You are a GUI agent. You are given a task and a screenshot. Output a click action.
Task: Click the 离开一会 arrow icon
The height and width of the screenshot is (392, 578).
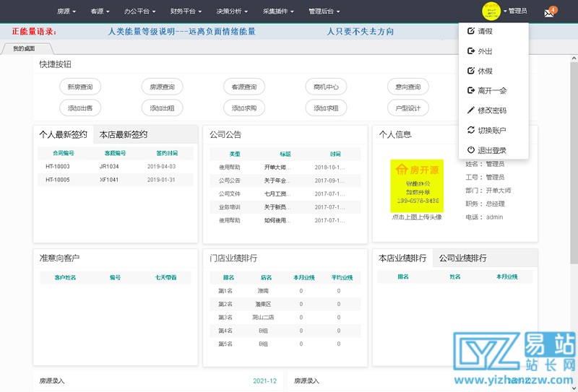pos(471,90)
